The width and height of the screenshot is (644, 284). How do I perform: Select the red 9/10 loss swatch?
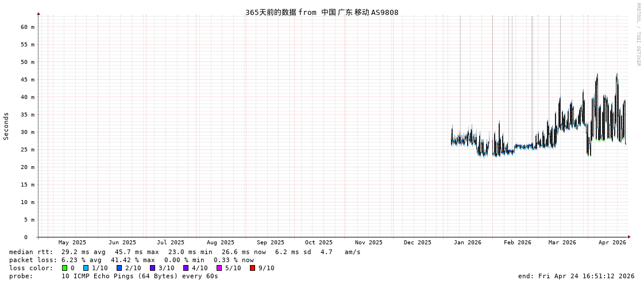pyautogui.click(x=252, y=268)
